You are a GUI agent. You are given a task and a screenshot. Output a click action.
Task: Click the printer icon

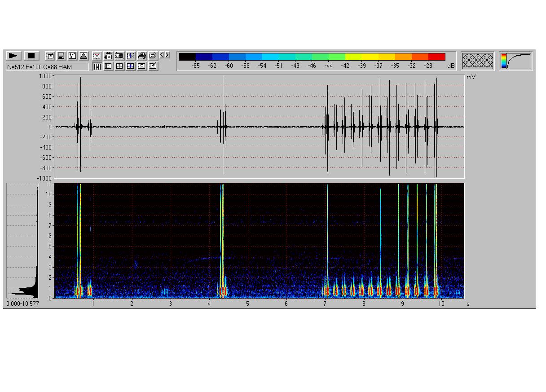(142, 56)
